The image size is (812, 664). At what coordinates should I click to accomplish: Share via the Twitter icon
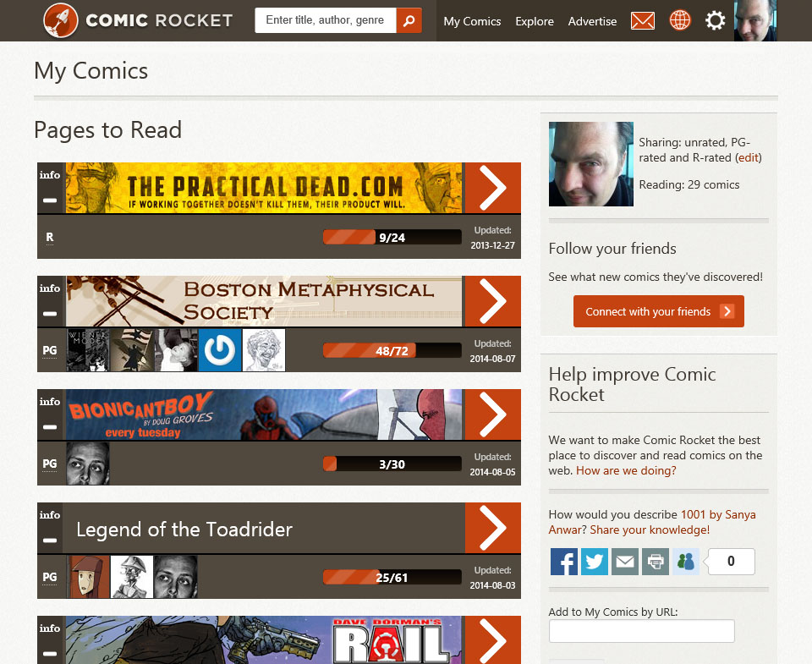tap(595, 562)
